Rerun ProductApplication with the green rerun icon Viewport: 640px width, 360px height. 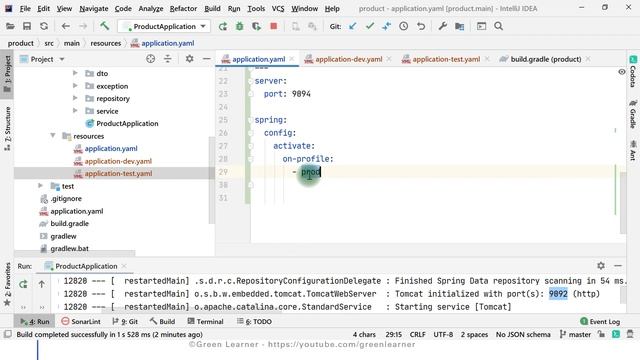[222, 27]
